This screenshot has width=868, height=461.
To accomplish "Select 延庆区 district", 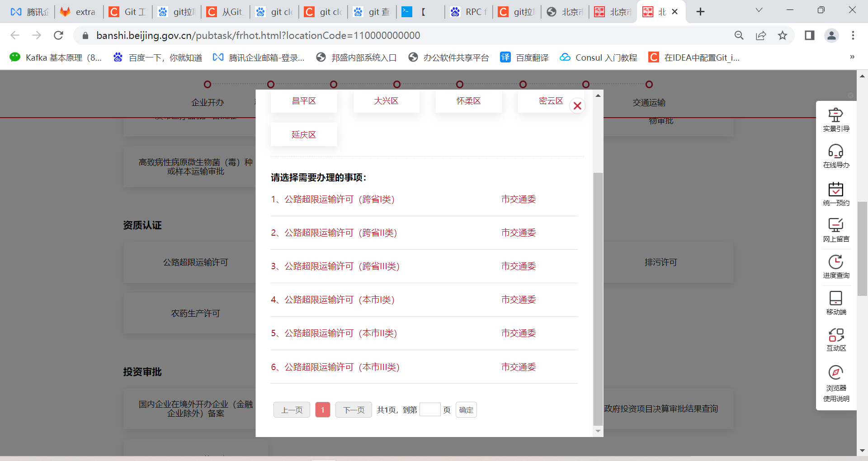I will [x=304, y=134].
